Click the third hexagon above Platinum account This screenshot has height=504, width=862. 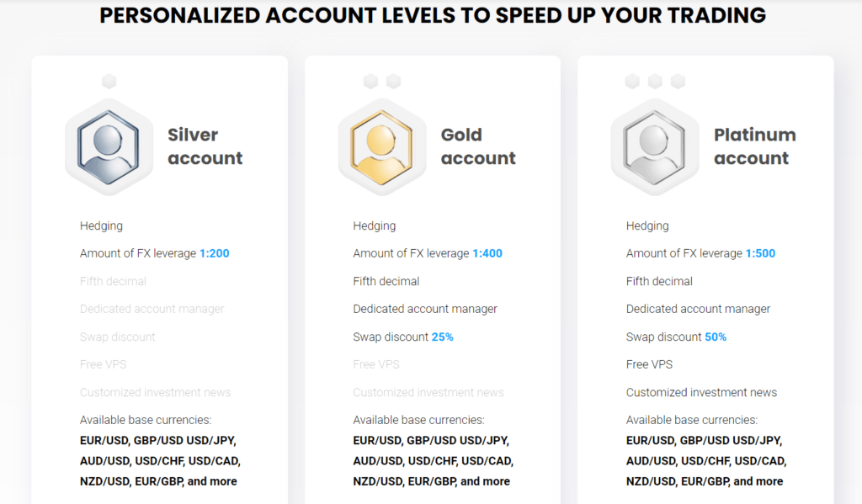pyautogui.click(x=678, y=82)
